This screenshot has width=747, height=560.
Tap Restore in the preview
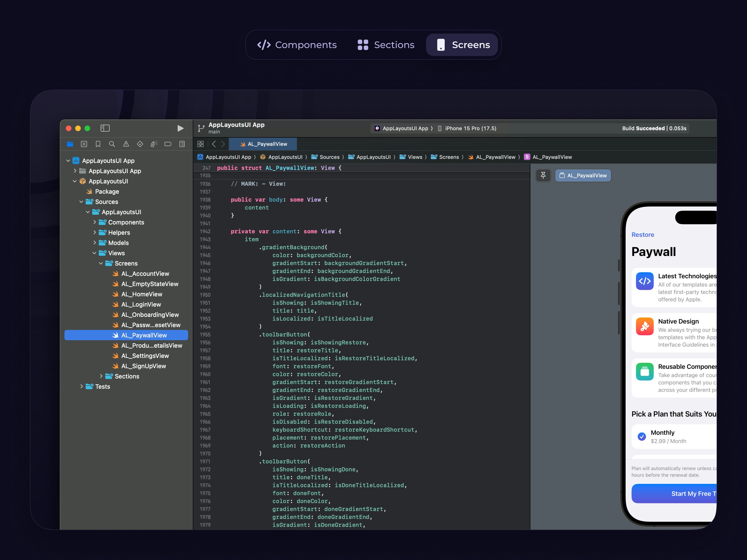643,234
